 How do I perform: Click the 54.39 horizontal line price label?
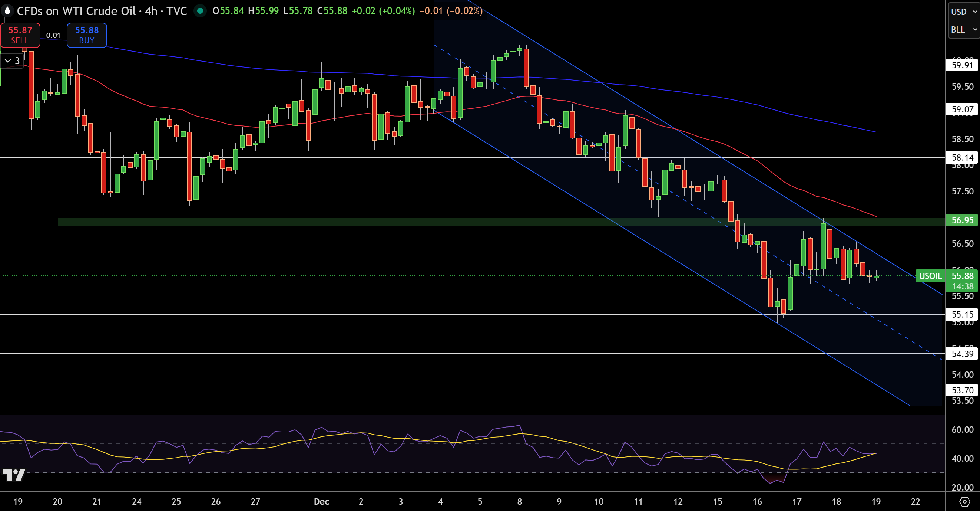[x=962, y=354]
